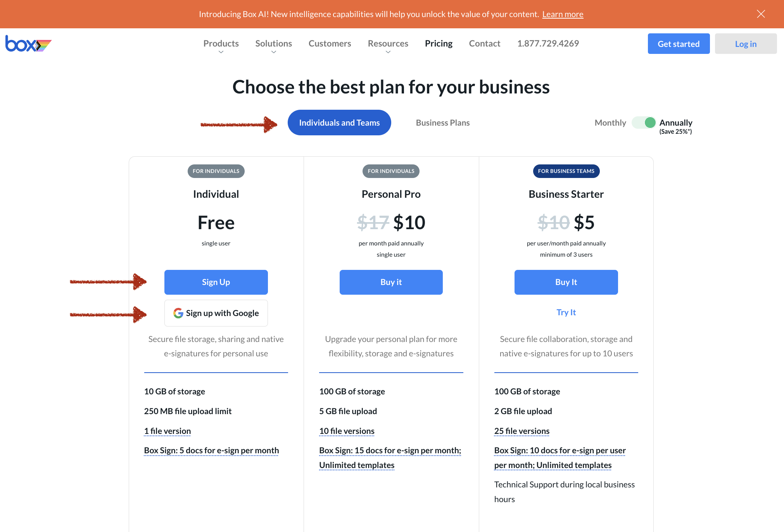Open the Contact navigation link
Image resolution: width=784 pixels, height=532 pixels.
coord(484,43)
